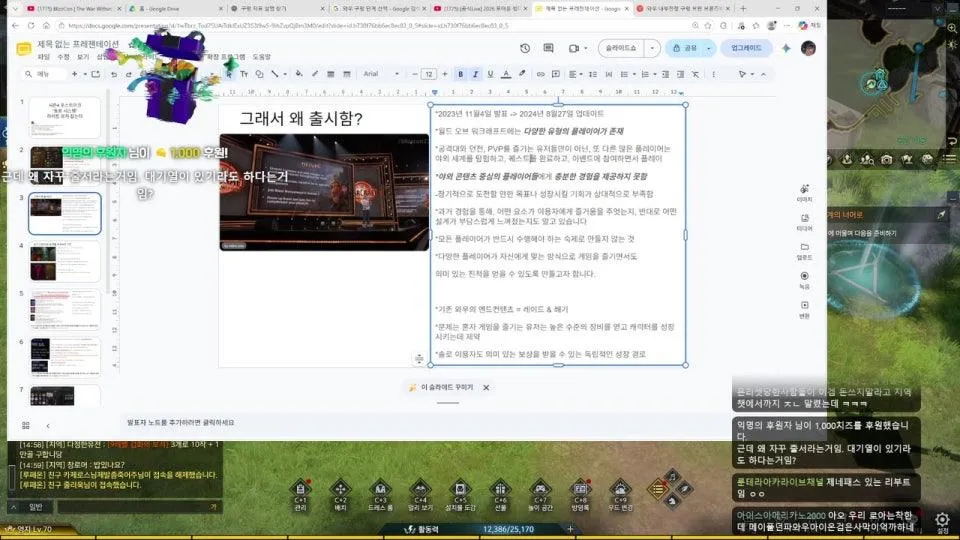Decrease indent of the text
960x540 pixels.
(665, 74)
